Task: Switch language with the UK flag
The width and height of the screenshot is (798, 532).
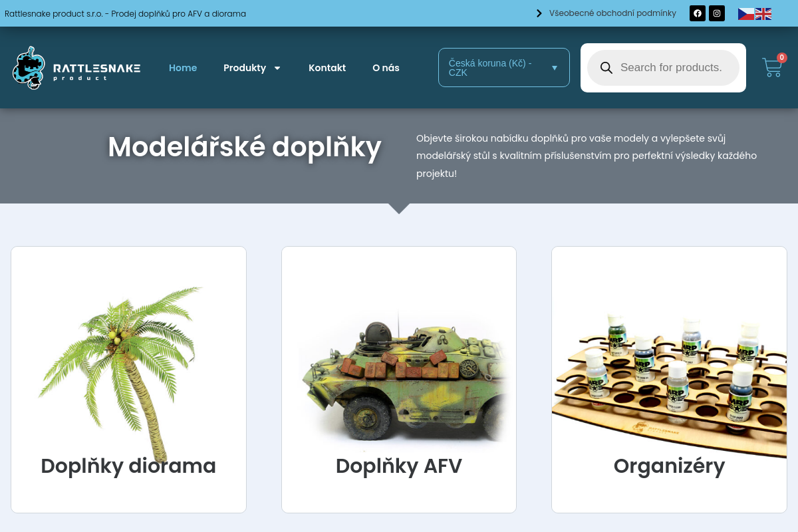Action: [x=763, y=14]
